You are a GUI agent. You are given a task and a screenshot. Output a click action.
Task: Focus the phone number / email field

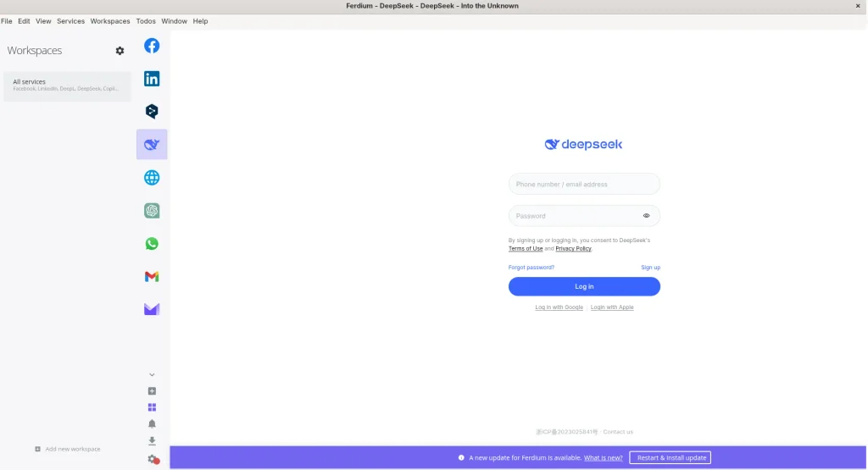tap(584, 184)
